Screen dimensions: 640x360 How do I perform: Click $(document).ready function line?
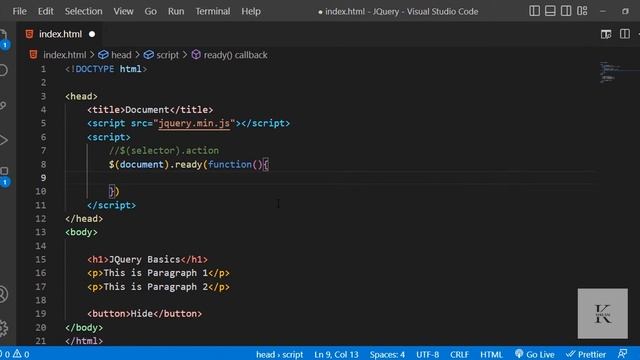click(189, 164)
